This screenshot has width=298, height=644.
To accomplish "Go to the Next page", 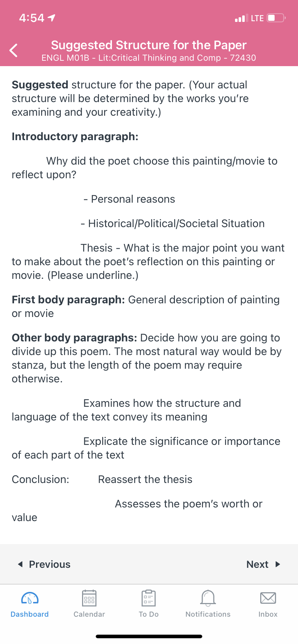I will coord(263,564).
